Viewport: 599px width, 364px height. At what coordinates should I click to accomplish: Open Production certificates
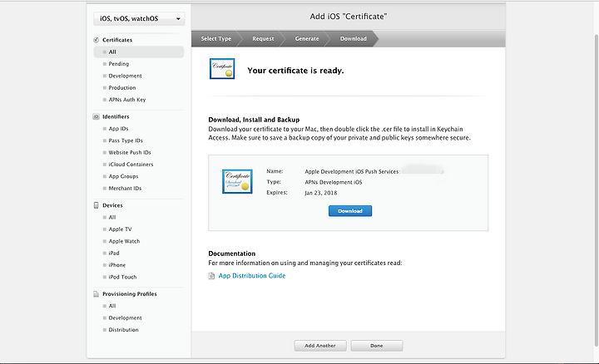click(121, 88)
